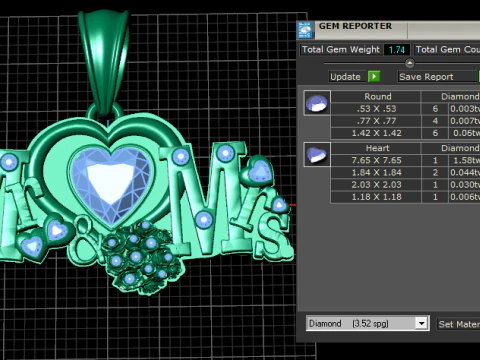Click count 2 in the 1.84 X 1.84 row

(x=435, y=173)
